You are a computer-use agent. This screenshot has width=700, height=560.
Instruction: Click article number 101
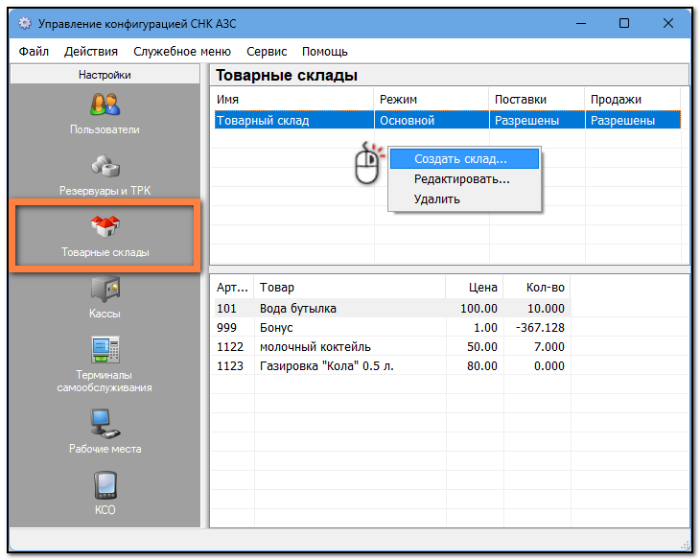click(226, 308)
